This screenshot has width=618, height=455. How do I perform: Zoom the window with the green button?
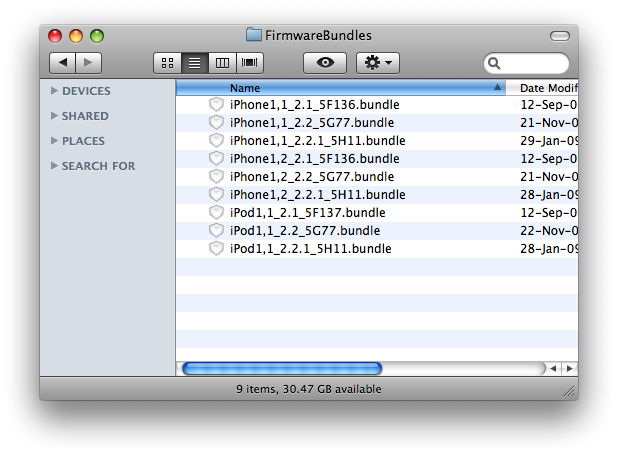click(97, 36)
